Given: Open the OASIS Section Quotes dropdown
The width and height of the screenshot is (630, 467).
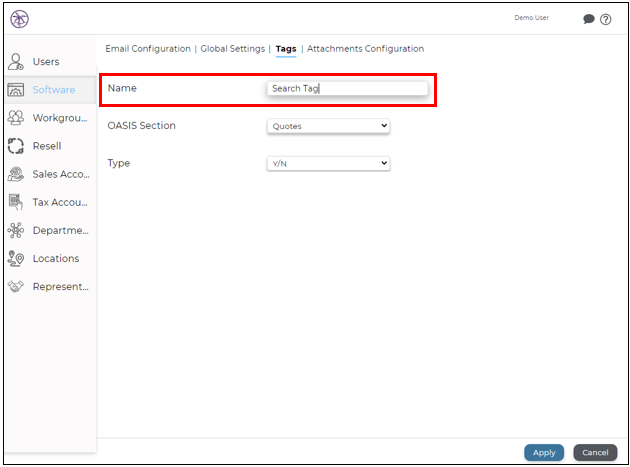Looking at the screenshot, I should pyautogui.click(x=329, y=126).
